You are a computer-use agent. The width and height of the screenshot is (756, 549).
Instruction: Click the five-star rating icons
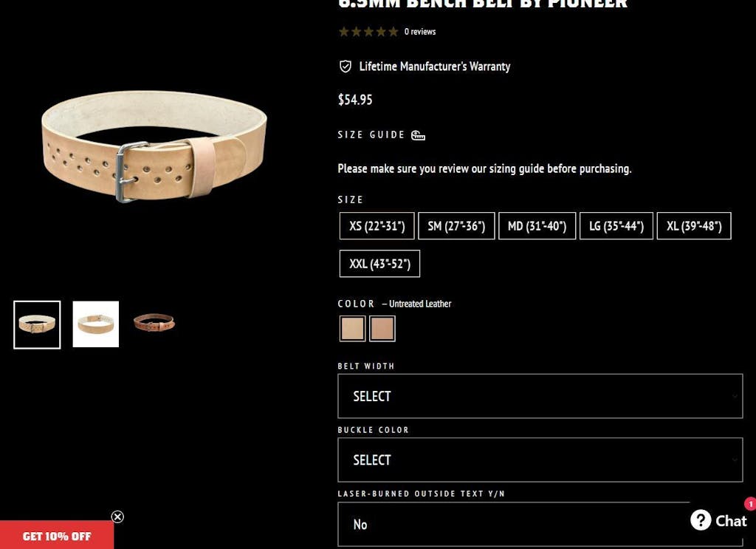[368, 32]
